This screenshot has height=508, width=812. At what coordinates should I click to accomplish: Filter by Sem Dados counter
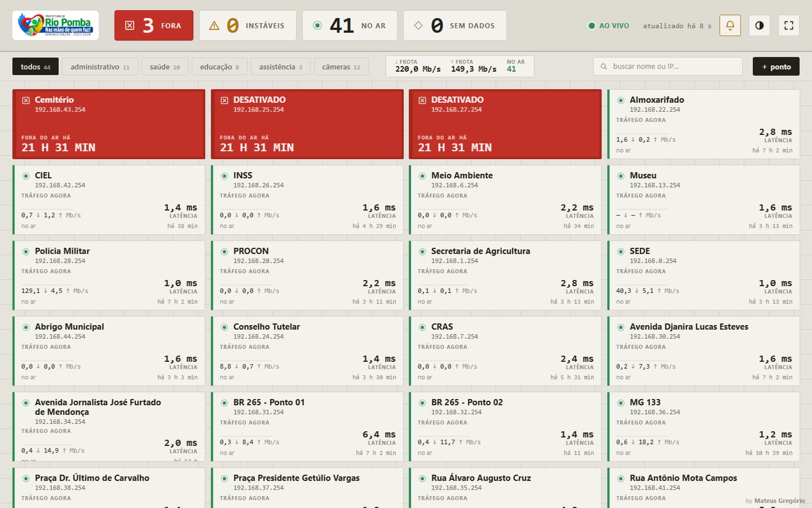455,25
